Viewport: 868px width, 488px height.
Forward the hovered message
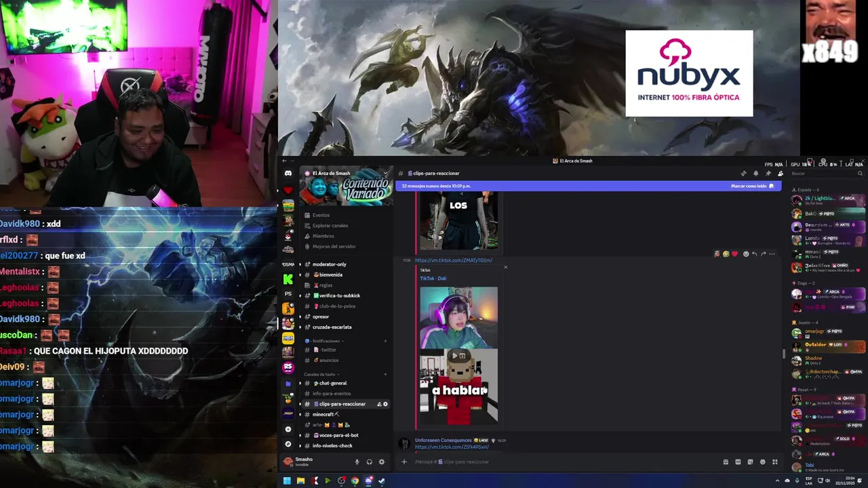click(x=763, y=254)
